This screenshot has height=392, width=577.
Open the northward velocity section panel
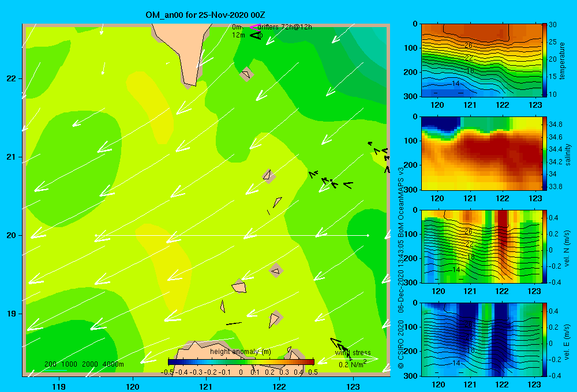(x=481, y=246)
